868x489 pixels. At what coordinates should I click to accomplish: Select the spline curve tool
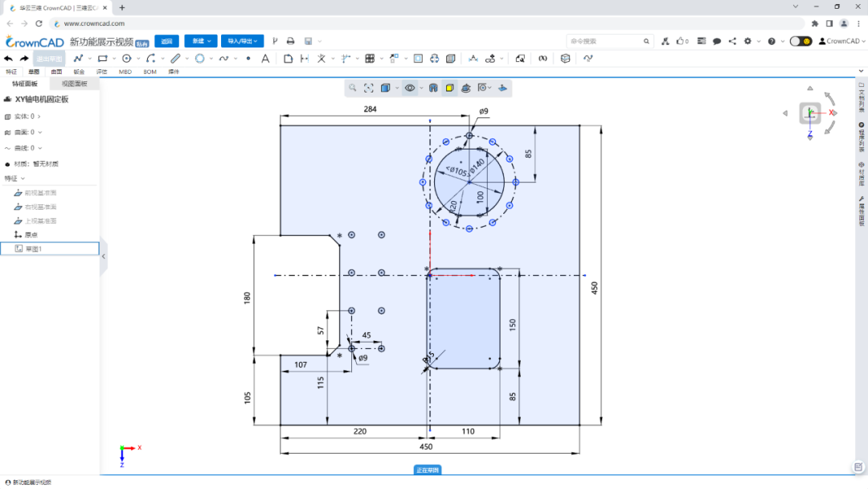click(223, 58)
